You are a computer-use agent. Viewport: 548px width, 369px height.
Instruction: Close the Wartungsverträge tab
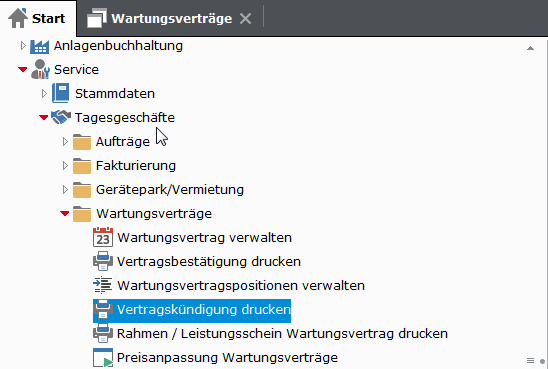point(246,19)
